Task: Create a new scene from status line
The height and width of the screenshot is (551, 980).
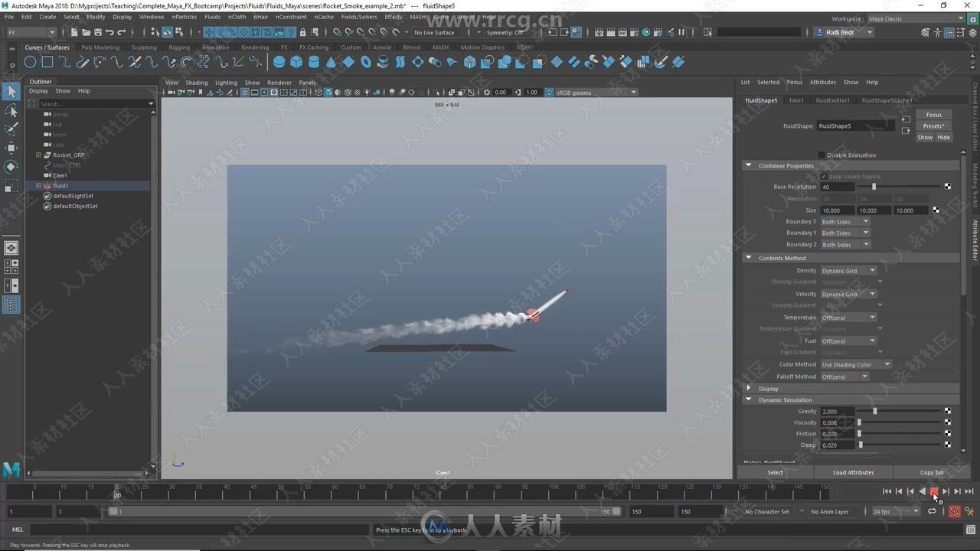Action: 74,32
